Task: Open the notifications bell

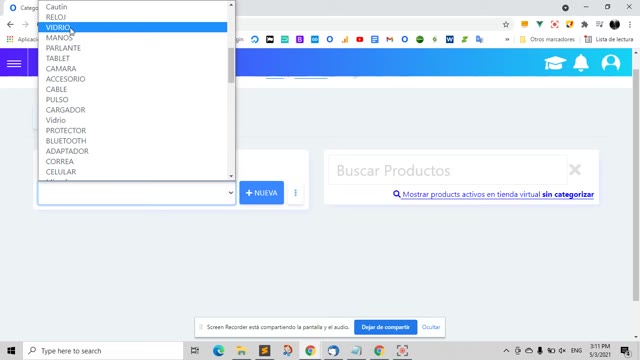Action: 581,63
